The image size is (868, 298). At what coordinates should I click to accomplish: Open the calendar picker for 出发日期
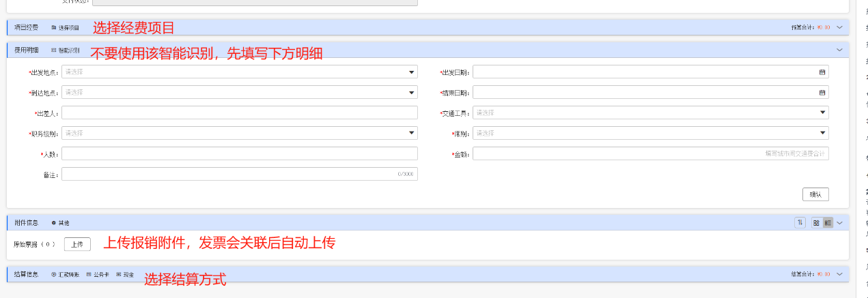[x=822, y=72]
